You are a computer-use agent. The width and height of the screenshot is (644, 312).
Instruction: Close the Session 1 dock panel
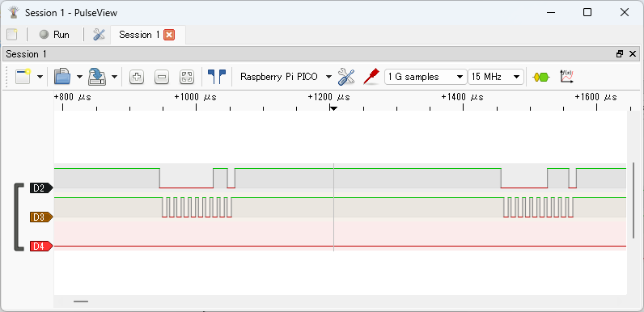point(633,54)
